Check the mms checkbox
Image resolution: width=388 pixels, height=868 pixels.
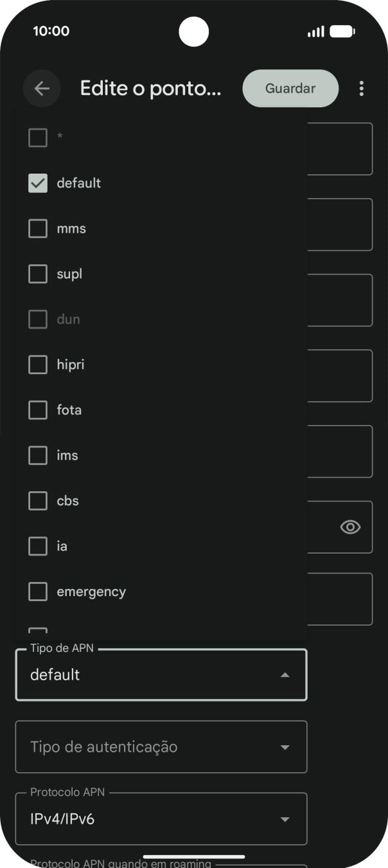[x=38, y=229]
